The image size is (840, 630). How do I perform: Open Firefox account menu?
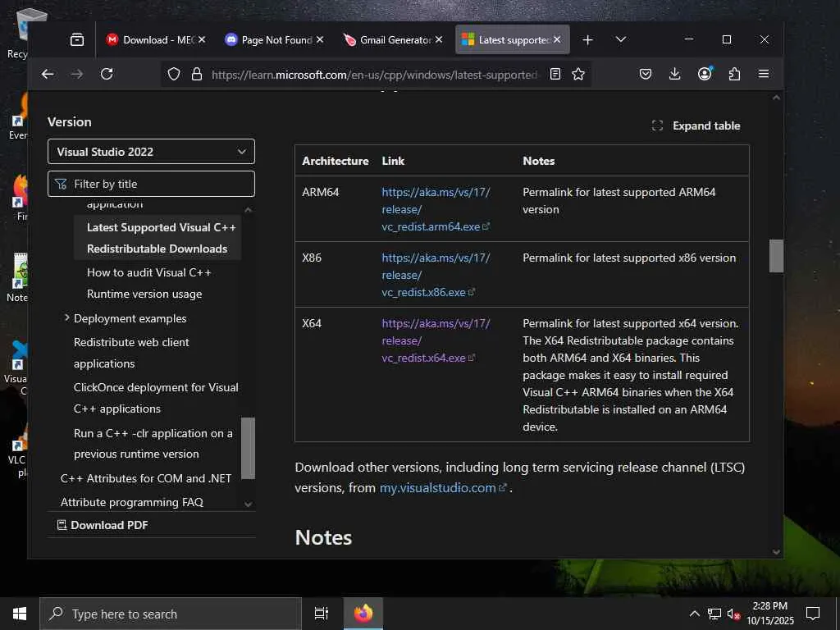[x=705, y=73]
